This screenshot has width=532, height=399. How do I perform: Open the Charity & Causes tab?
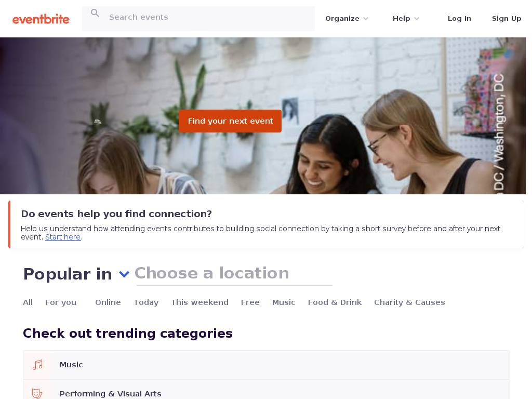(409, 302)
